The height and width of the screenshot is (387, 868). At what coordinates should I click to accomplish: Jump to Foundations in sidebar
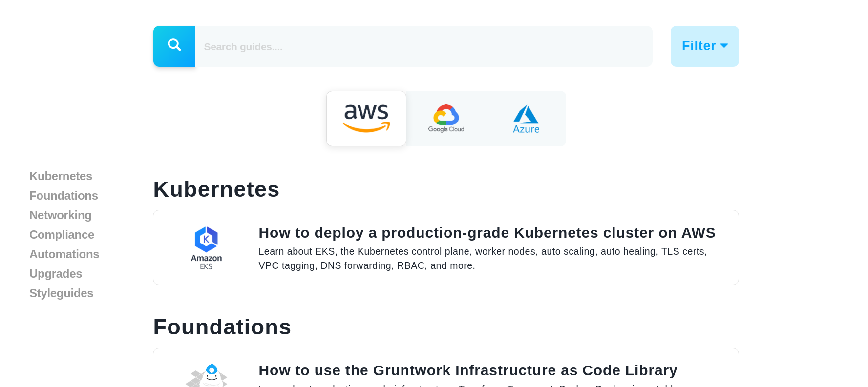[64, 196]
